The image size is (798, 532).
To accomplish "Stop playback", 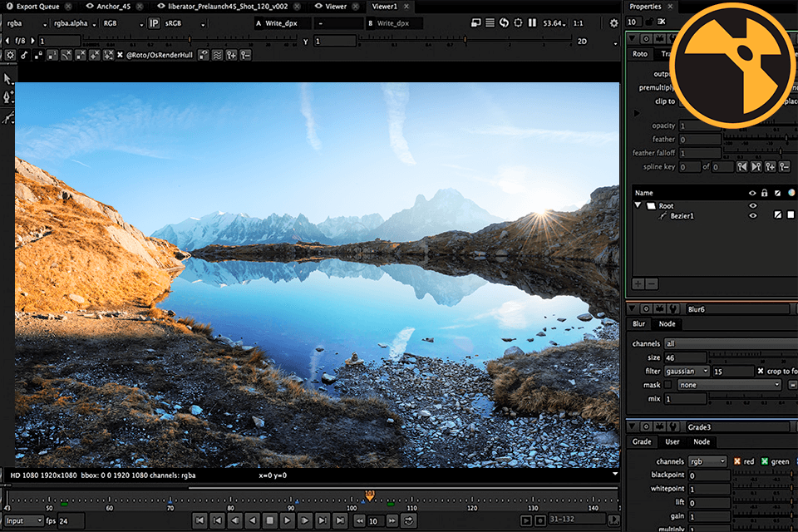I will [269, 520].
